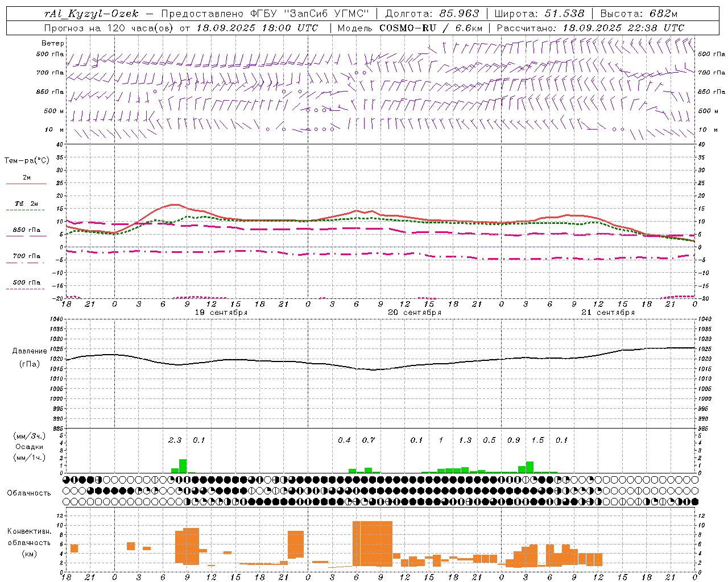The width and height of the screenshot is (728, 582).
Task: Click the 0.7 precipitation total value
Action: pyautogui.click(x=369, y=440)
